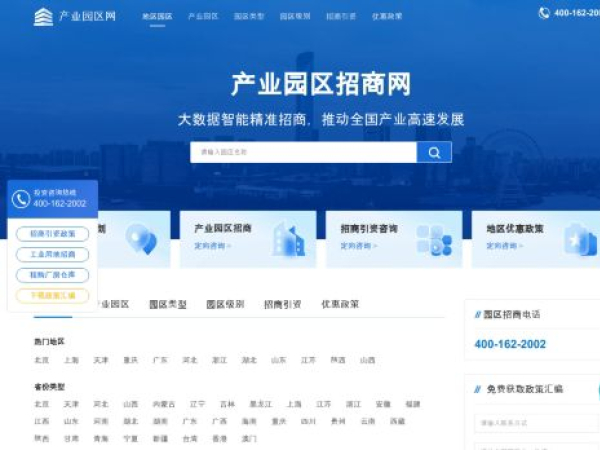Open 产业园区 in top navigation

[203, 17]
